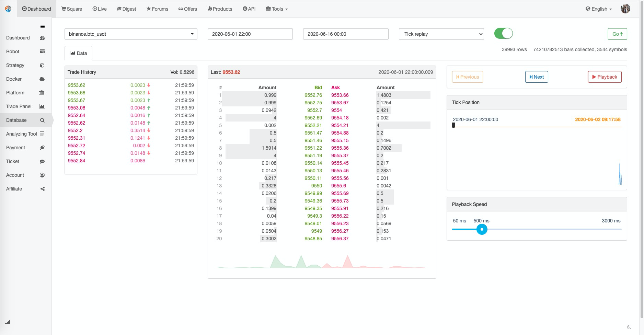Click the hamburger menu icon in sidebar
This screenshot has height=335, width=644.
click(43, 26)
